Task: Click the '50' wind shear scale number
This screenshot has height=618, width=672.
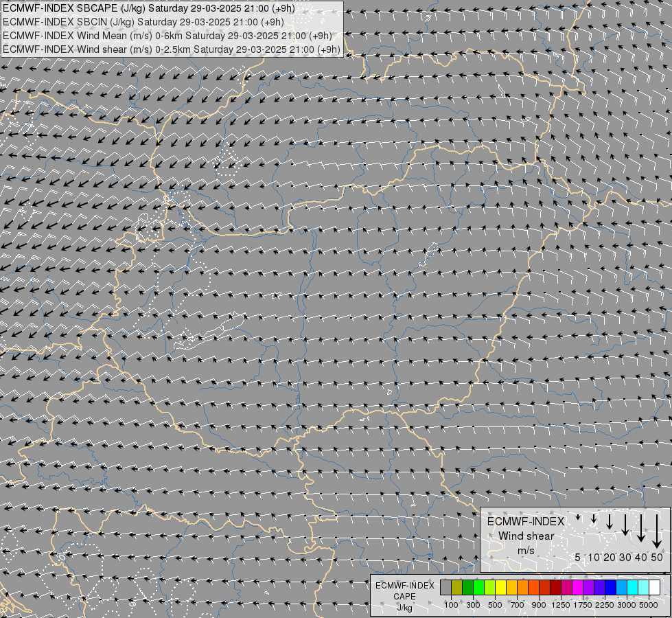Action: [657, 557]
